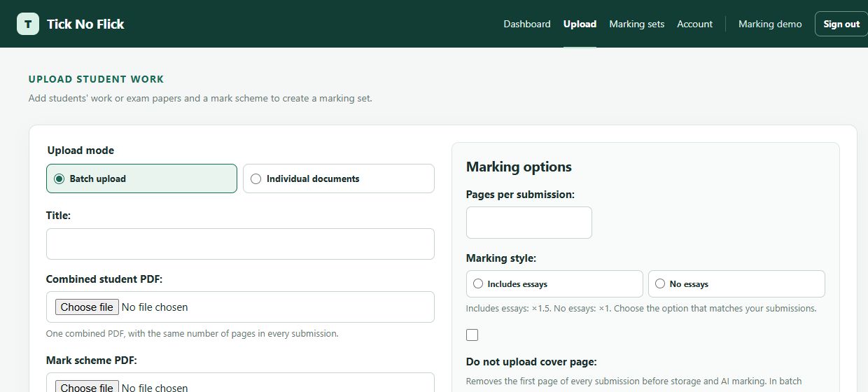
Task: Click the 'Includes essays: ×1.5' help text
Action: pos(641,308)
